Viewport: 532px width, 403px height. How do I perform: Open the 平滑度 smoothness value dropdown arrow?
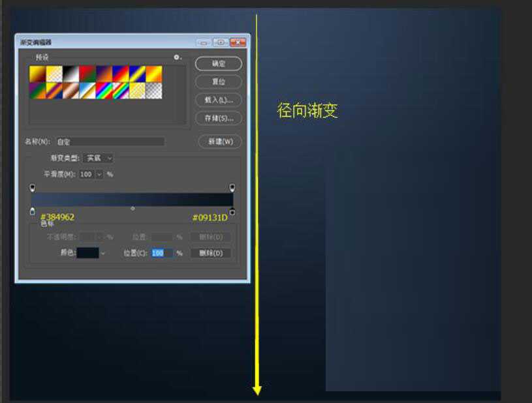point(99,174)
